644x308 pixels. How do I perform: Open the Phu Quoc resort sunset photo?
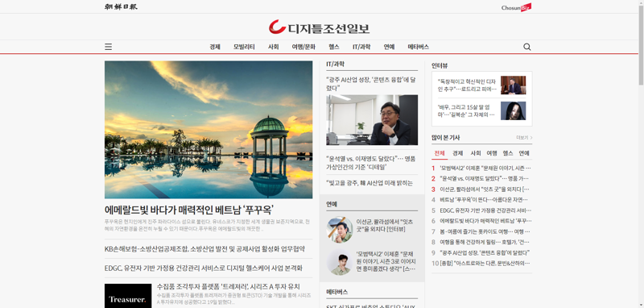click(x=208, y=130)
